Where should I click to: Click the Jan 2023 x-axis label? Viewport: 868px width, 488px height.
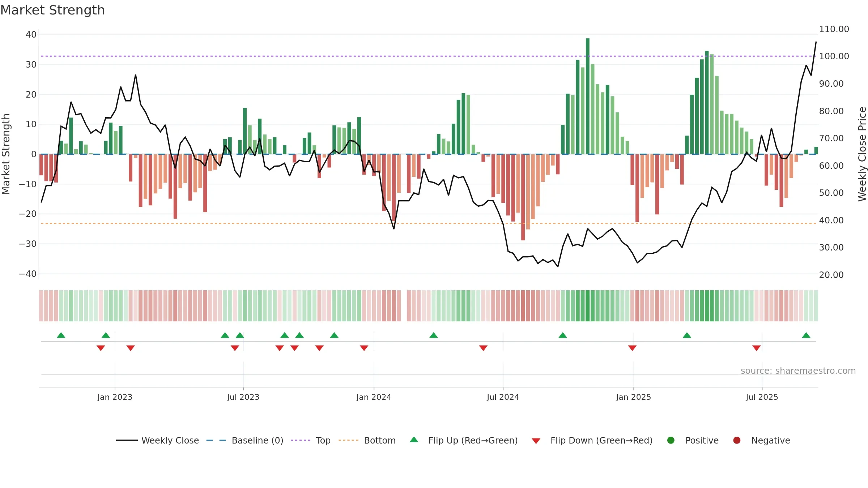pos(115,397)
